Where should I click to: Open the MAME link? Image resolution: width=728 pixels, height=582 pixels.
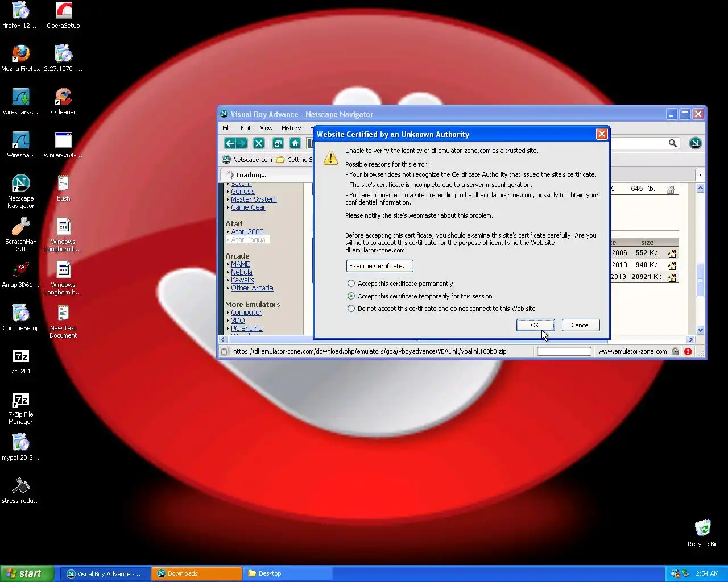tap(241, 264)
